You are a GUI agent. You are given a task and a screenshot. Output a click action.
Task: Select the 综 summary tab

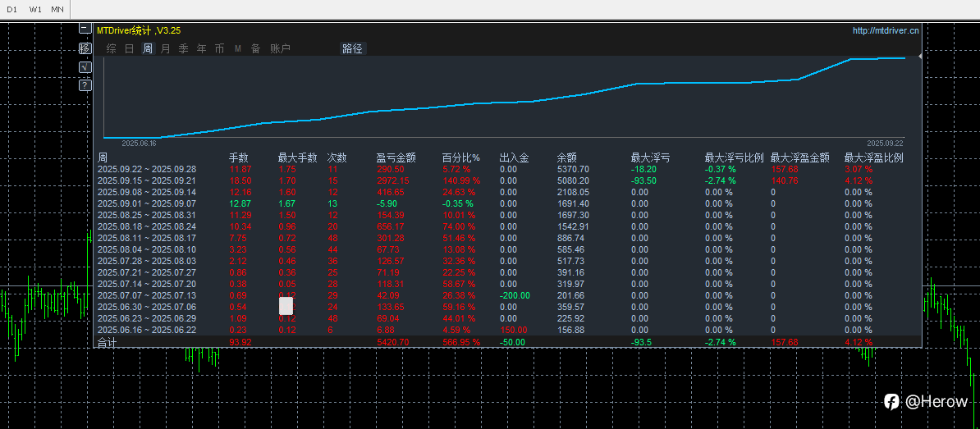click(x=112, y=48)
